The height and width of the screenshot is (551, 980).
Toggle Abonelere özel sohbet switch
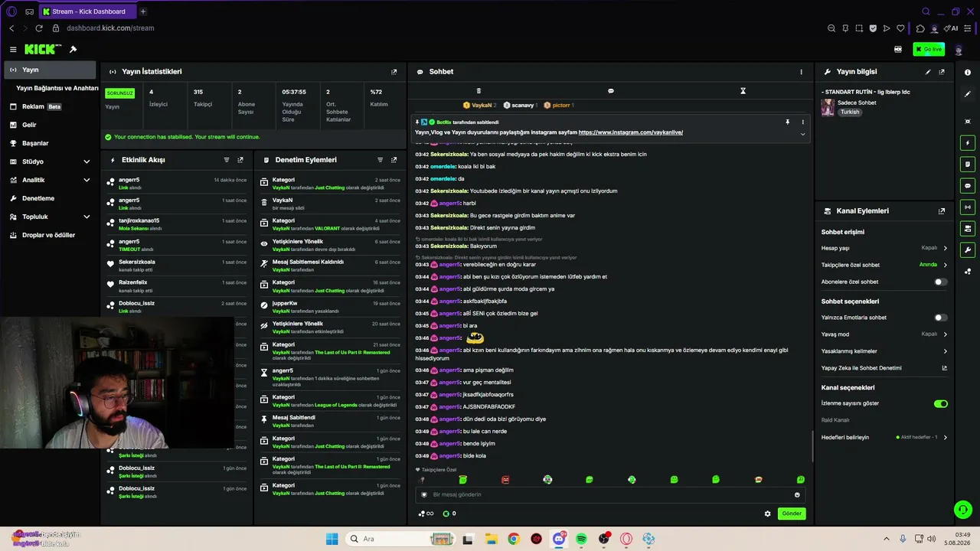click(x=941, y=282)
